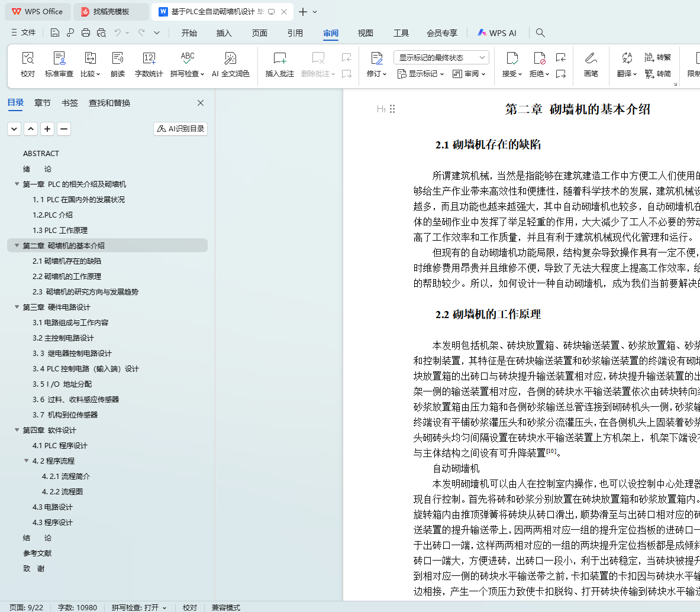Go to 4.1 PLC 程序设计 heading
The width and height of the screenshot is (700, 612).
click(60, 446)
